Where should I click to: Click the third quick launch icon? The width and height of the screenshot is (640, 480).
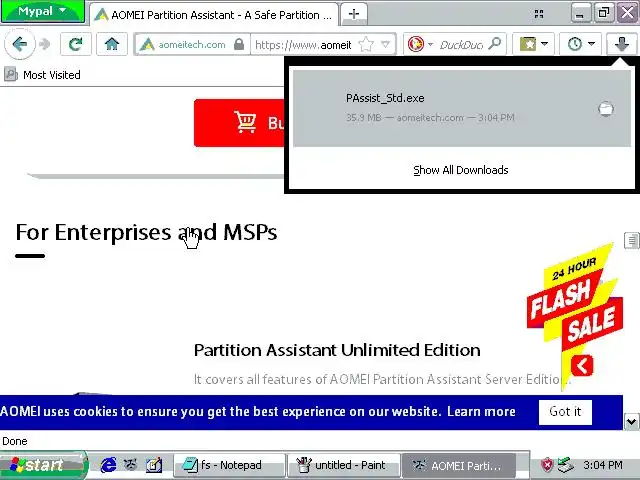[154, 465]
